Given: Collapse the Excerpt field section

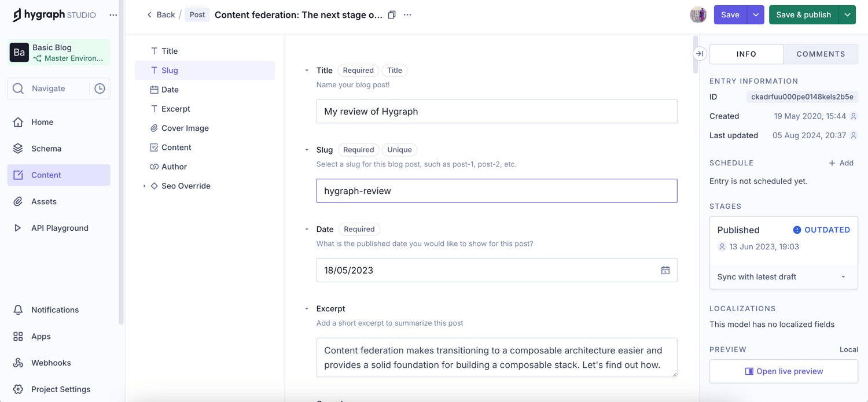Looking at the screenshot, I should 307,309.
